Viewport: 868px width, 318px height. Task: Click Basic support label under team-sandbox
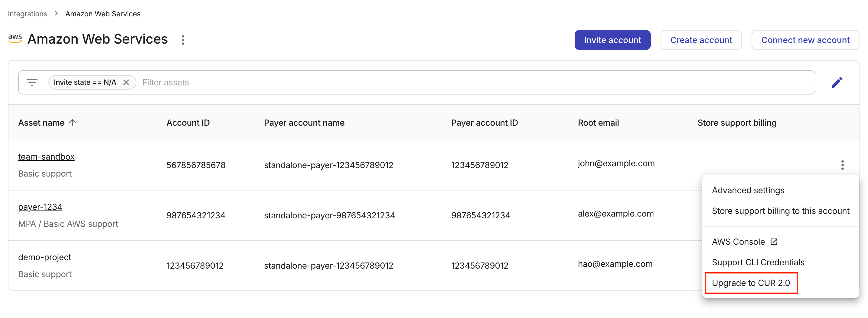[x=45, y=174]
